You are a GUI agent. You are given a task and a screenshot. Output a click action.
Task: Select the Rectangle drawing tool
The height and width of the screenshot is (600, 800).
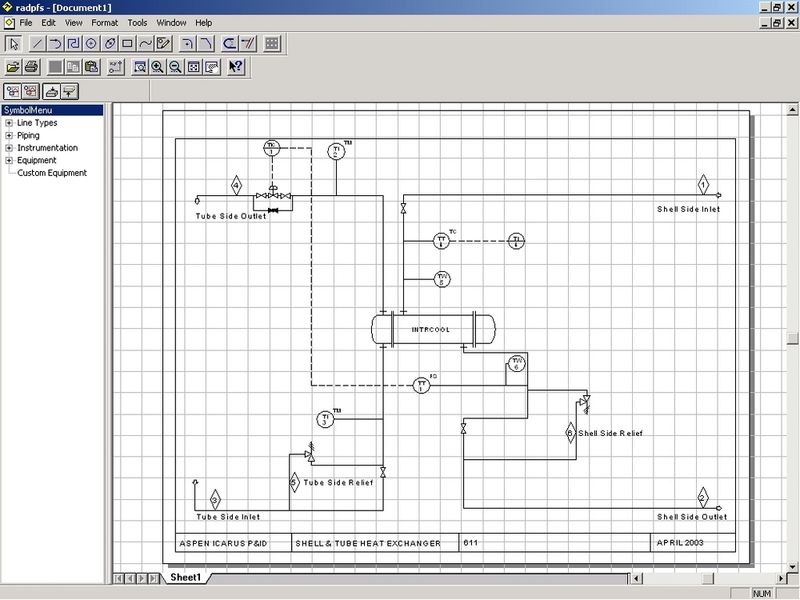[126, 43]
